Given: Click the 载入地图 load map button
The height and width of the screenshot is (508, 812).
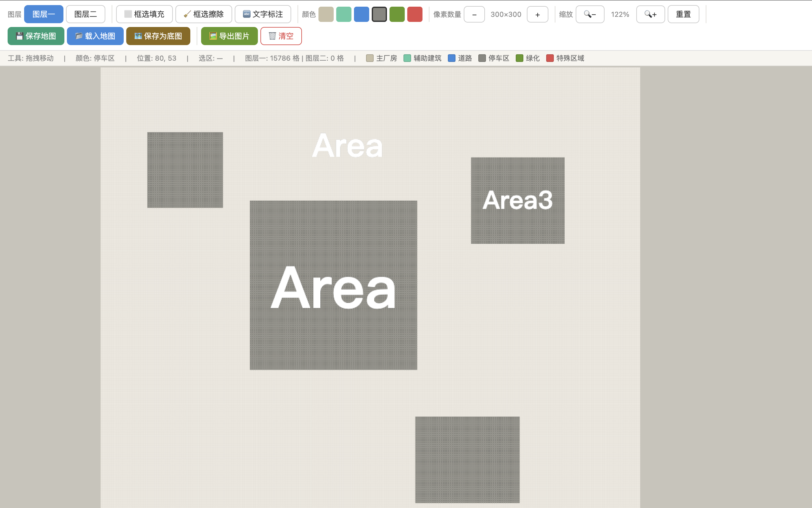Looking at the screenshot, I should 95,36.
